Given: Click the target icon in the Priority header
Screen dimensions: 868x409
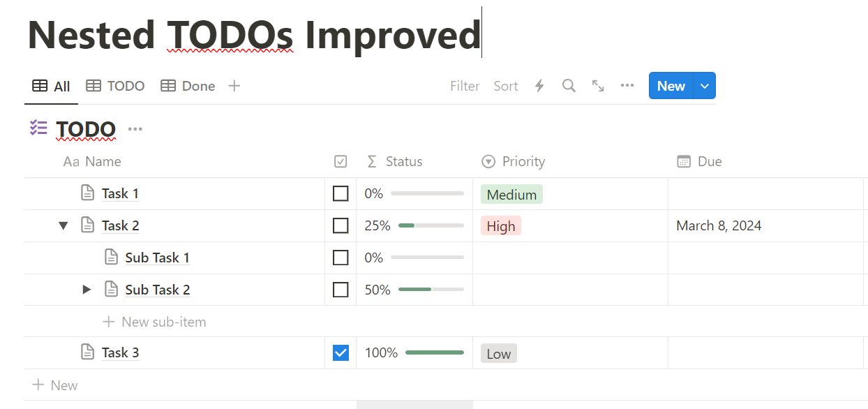Looking at the screenshot, I should (x=488, y=161).
